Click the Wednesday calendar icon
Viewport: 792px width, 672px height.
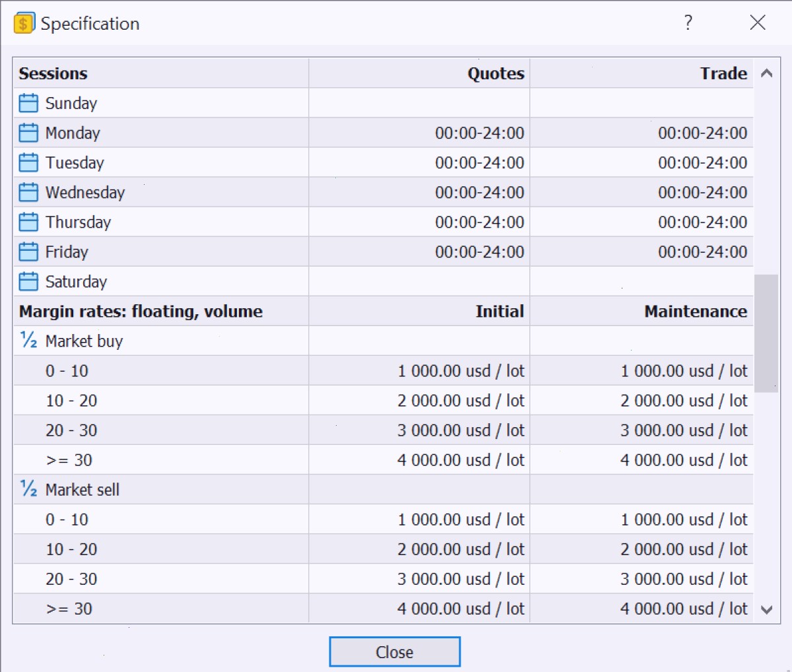[28, 192]
